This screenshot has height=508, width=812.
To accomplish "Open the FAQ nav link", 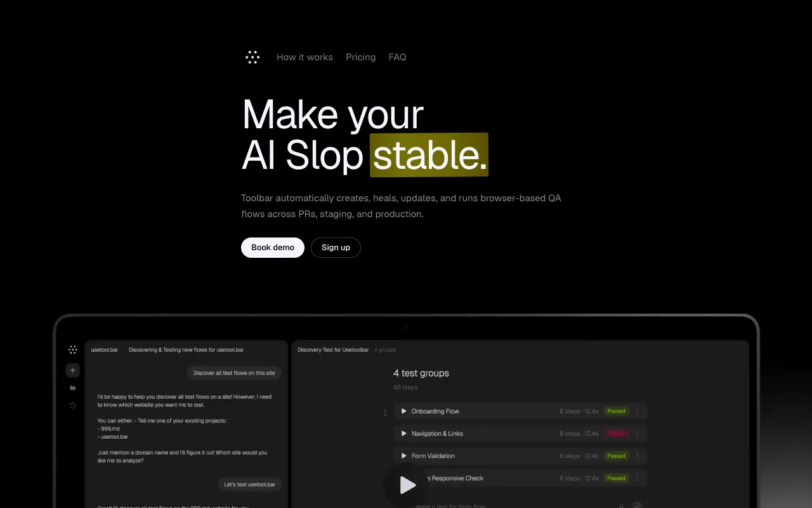I will coord(397,57).
